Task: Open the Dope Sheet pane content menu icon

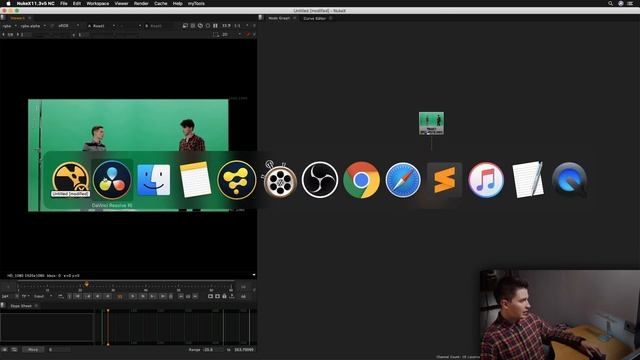Action: click(3, 306)
